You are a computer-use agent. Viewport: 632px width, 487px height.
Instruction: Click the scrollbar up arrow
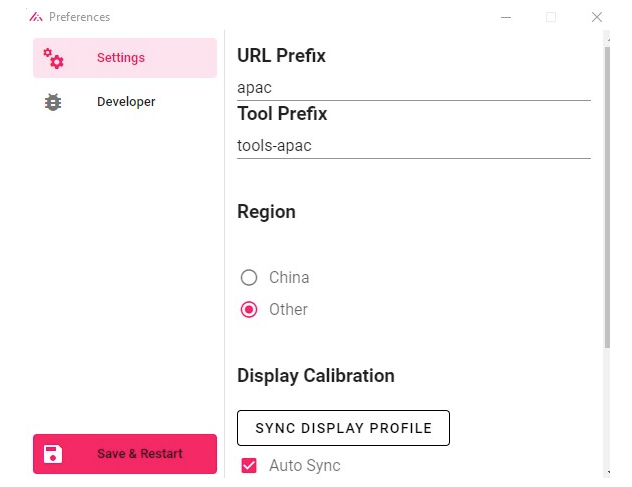pos(607,39)
